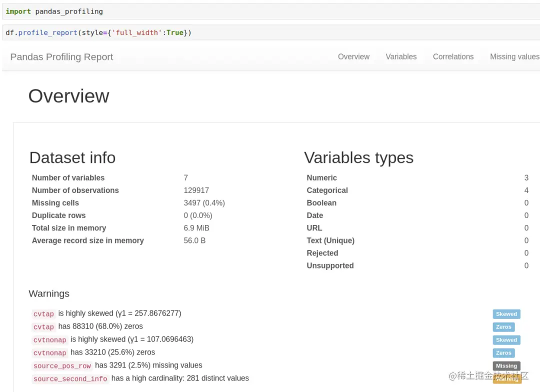Click the Categorical variable type label

point(327,190)
